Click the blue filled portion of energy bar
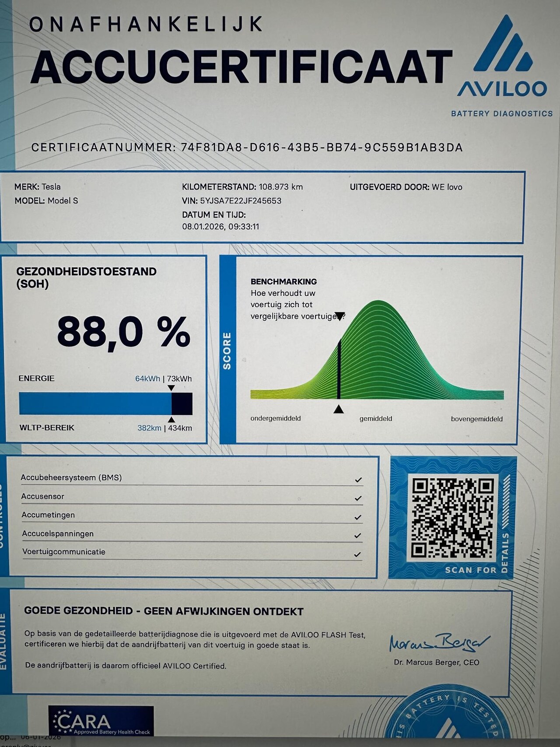 pyautogui.click(x=95, y=403)
